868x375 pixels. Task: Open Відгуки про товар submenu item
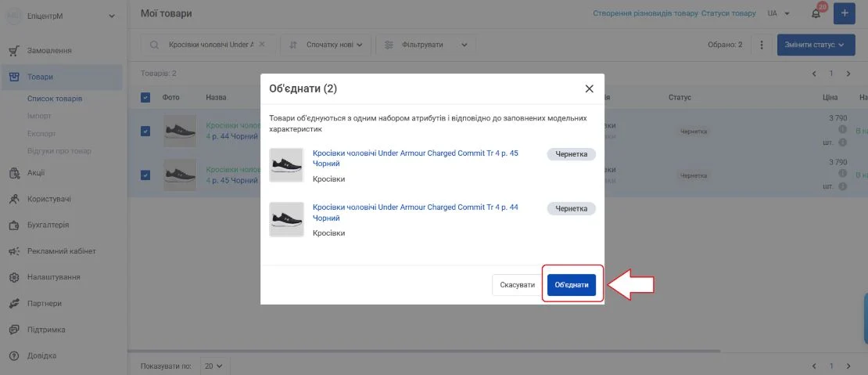coord(59,150)
